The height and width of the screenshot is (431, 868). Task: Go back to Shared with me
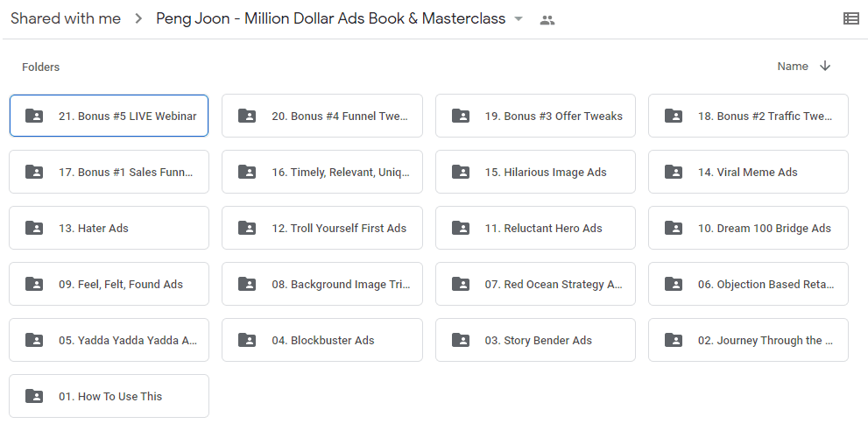(x=66, y=18)
